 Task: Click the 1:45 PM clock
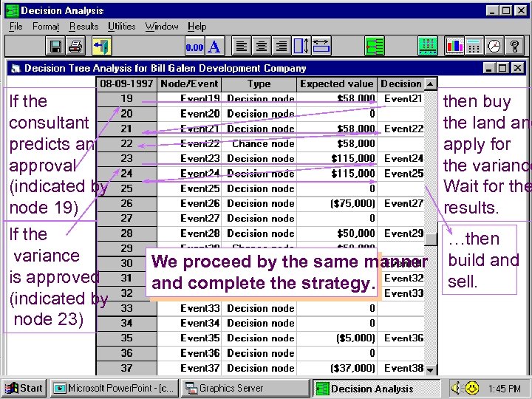[x=504, y=389]
